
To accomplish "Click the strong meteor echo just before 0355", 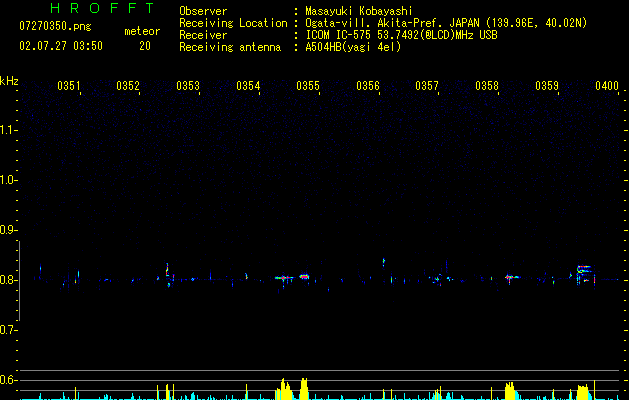I will coord(304,277).
